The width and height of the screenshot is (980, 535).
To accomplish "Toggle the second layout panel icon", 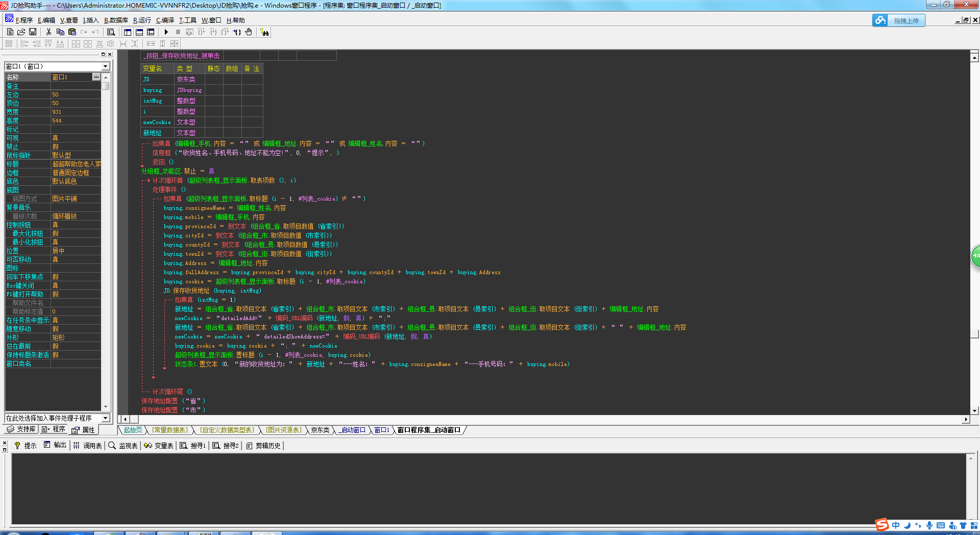I will (x=139, y=32).
